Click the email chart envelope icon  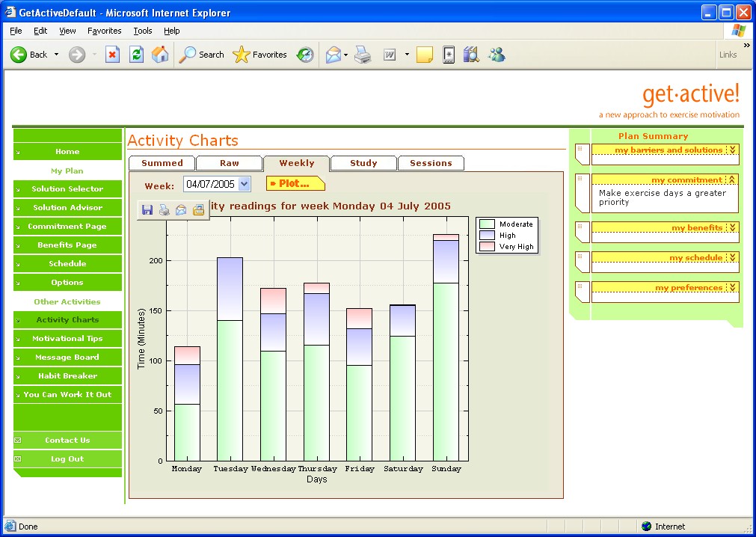181,210
